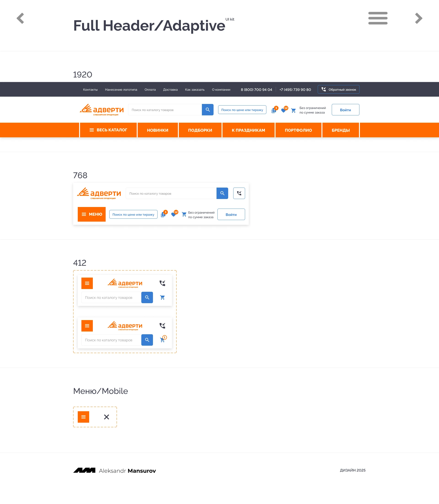Focus the catalog search field in 768 header

click(171, 193)
